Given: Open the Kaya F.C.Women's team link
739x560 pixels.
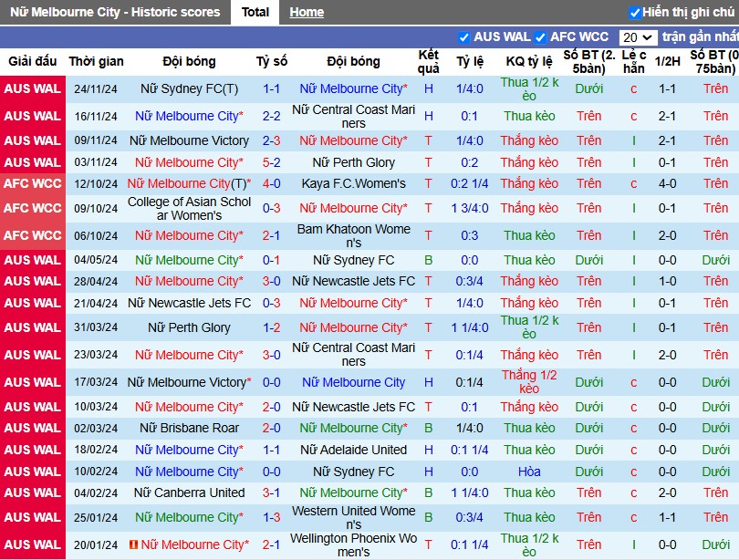Looking at the screenshot, I should pyautogui.click(x=353, y=183).
